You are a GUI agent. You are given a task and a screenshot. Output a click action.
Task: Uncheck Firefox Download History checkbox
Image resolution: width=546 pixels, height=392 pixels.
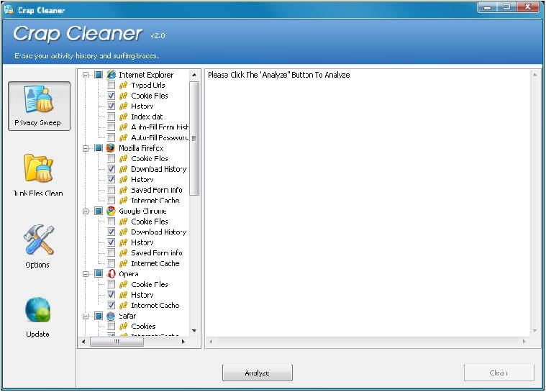[x=111, y=169]
